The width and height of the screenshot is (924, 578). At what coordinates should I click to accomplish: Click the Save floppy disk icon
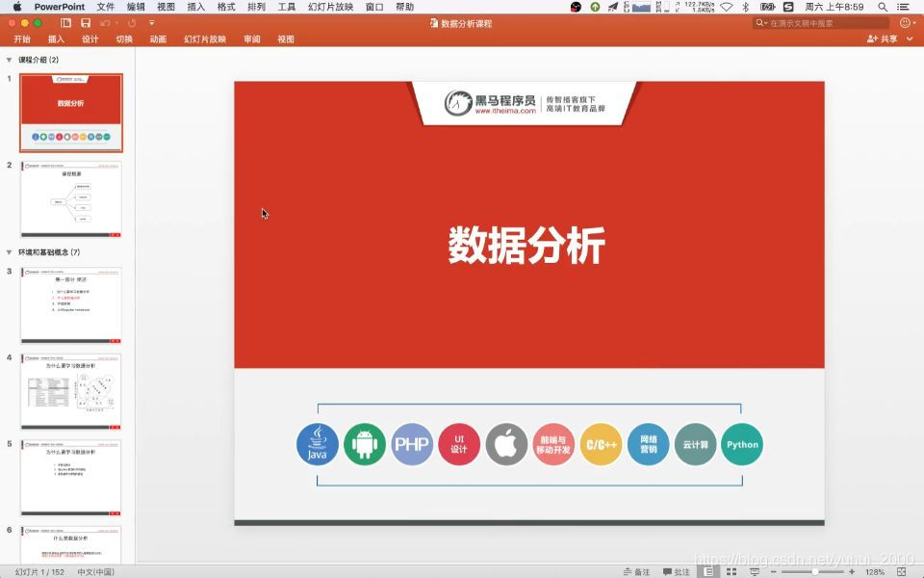pos(86,23)
